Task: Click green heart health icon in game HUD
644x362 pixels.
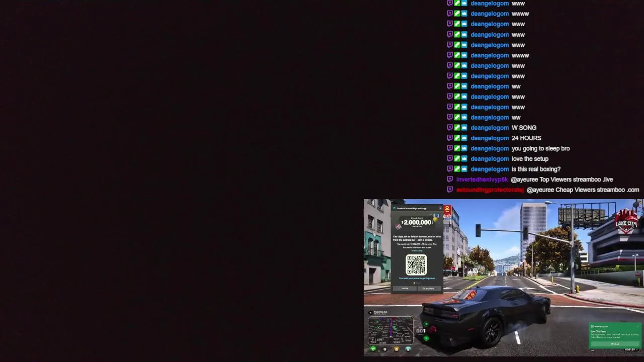Action: 373,349
